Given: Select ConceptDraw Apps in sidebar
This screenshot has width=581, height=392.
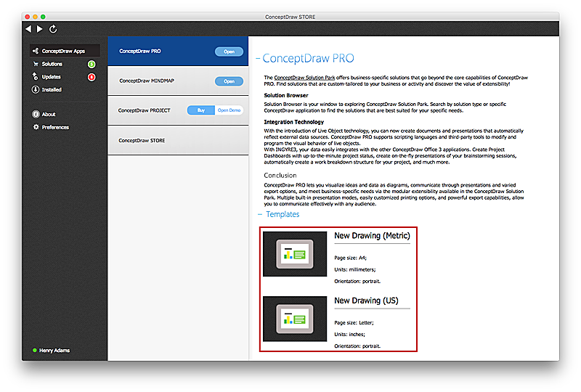Looking at the screenshot, I should (65, 51).
